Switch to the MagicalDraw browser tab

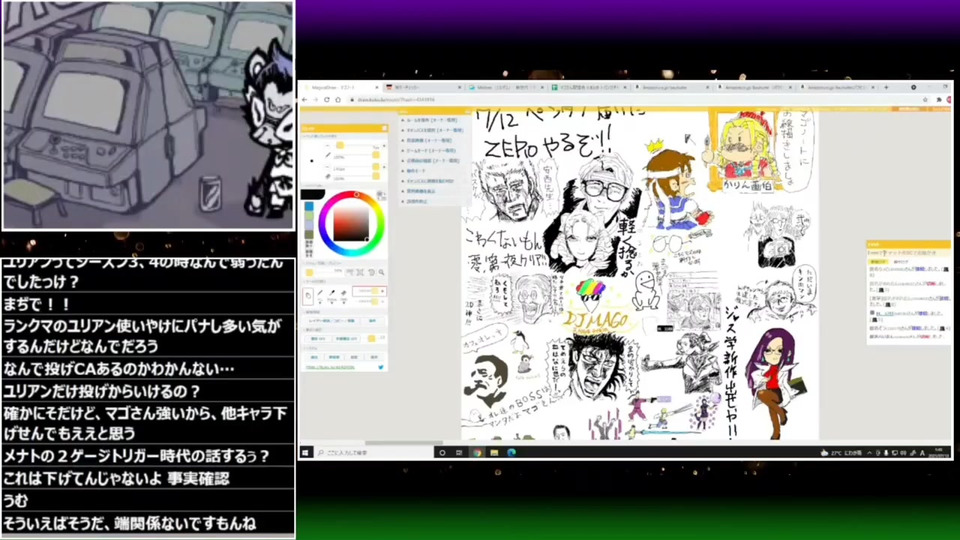coord(342,88)
